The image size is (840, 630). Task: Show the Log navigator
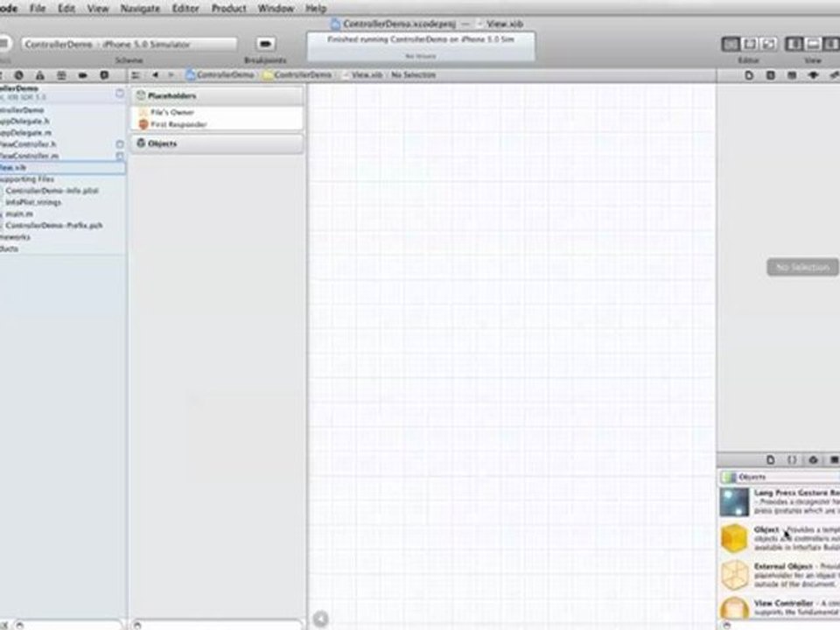click(x=104, y=75)
